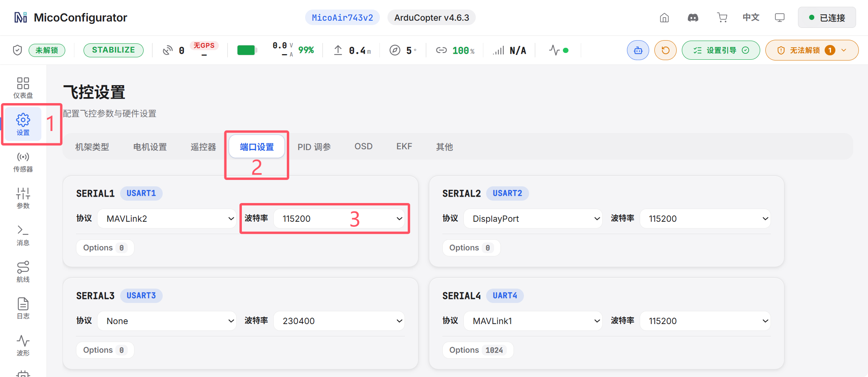
Task: Open the 仪表盘 dashboard sidebar icon
Action: tap(23, 88)
